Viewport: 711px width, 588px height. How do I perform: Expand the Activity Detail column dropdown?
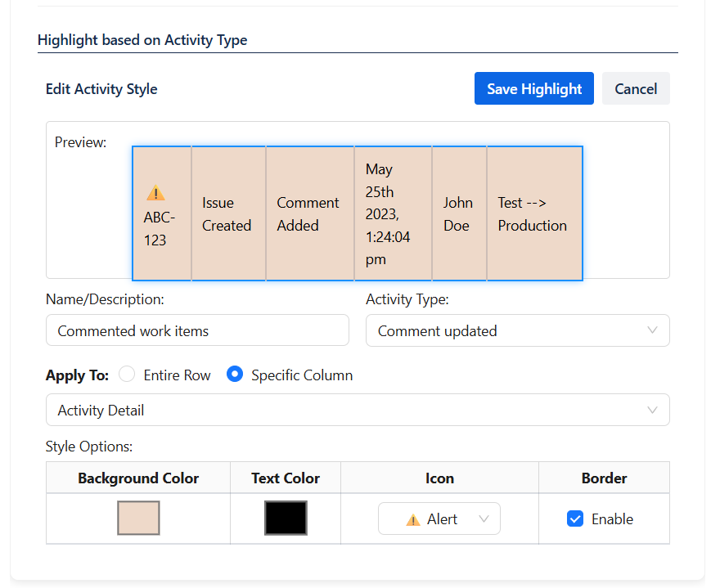tap(357, 410)
